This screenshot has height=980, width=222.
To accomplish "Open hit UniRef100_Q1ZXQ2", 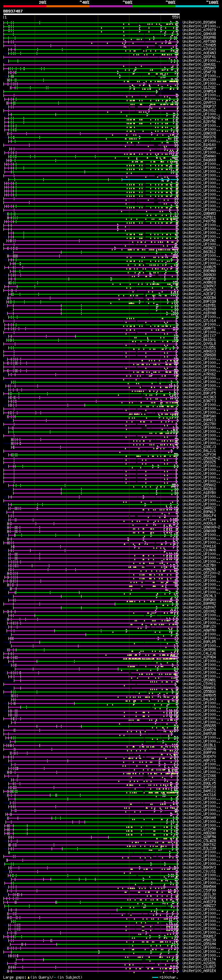I will click(x=199, y=88).
